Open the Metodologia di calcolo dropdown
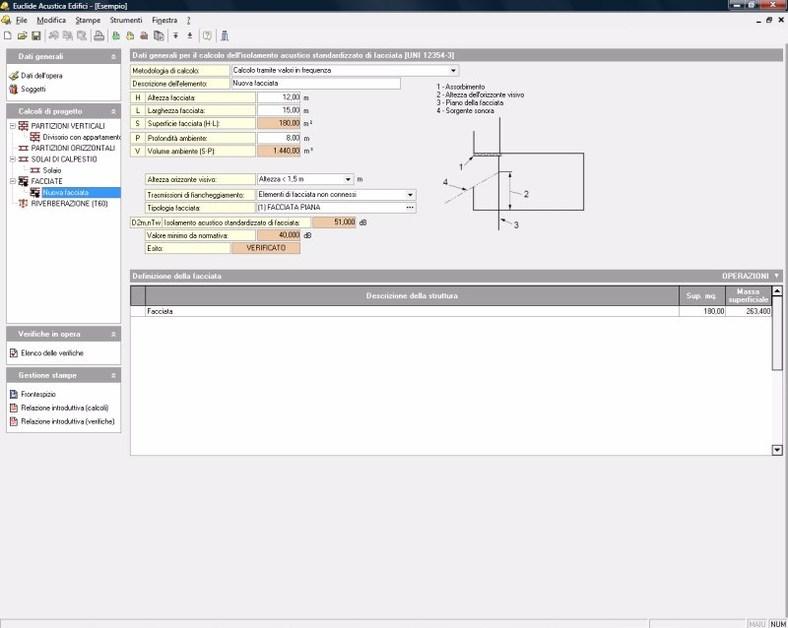This screenshot has height=628, width=788. [x=453, y=71]
